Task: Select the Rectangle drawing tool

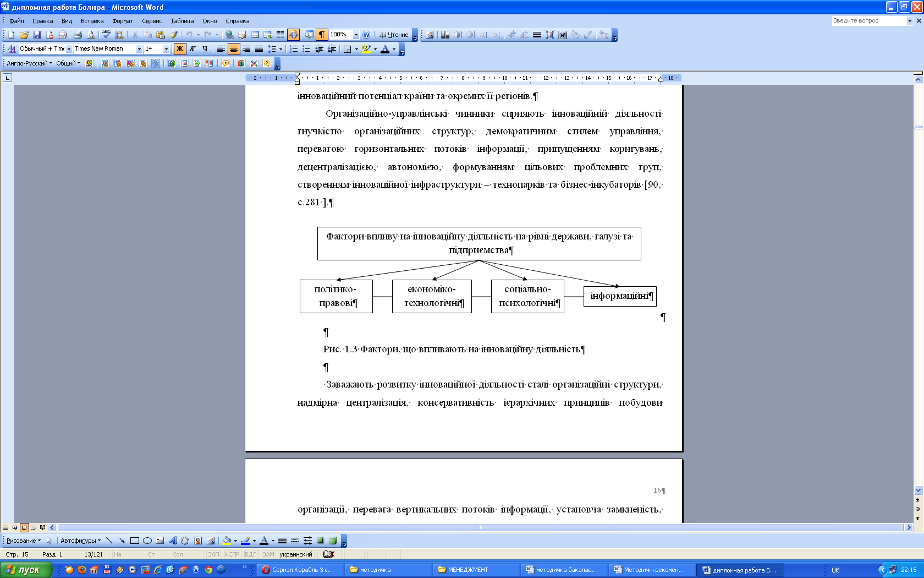Action: [x=134, y=541]
